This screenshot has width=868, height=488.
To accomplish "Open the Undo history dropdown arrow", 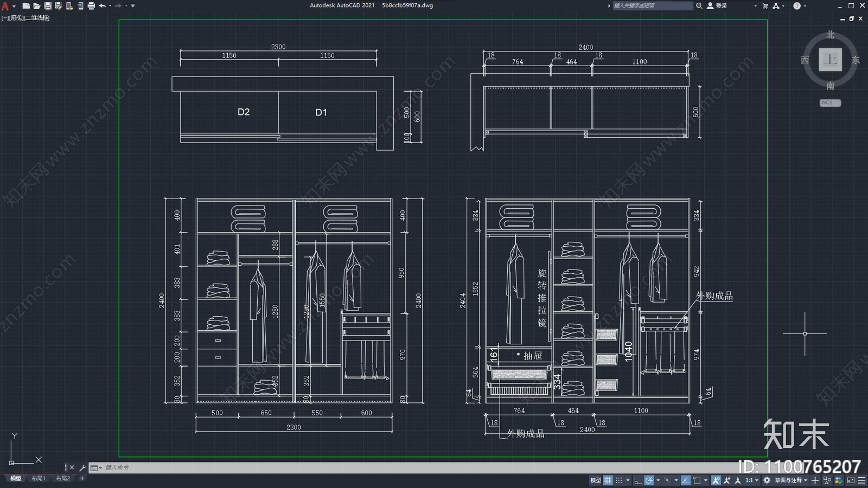I will (x=110, y=6).
